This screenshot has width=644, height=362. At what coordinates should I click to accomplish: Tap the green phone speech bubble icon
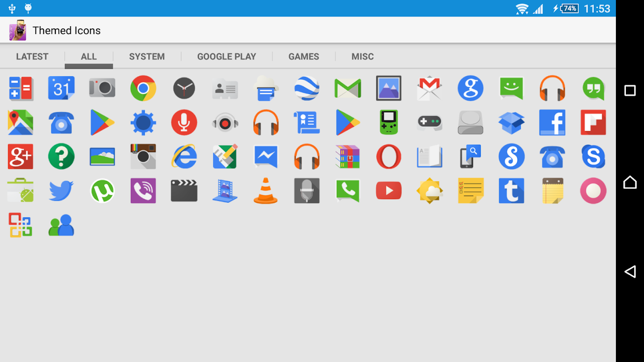point(348,191)
